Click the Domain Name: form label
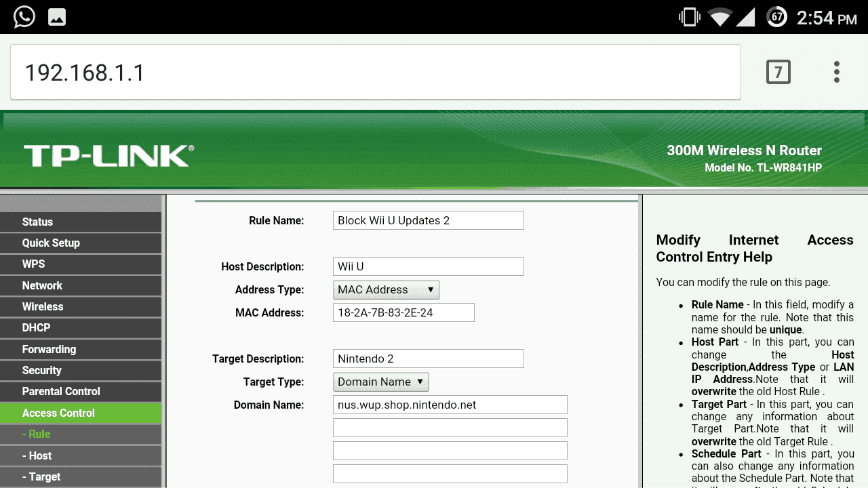 coord(269,405)
